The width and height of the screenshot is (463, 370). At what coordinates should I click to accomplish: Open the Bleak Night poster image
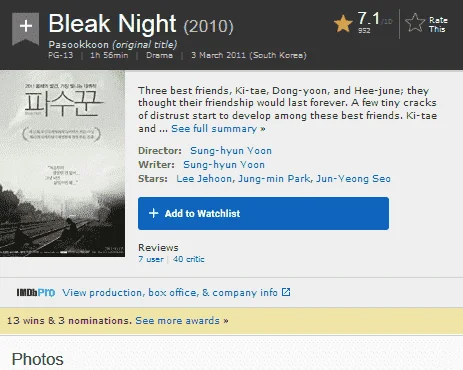(x=62, y=163)
